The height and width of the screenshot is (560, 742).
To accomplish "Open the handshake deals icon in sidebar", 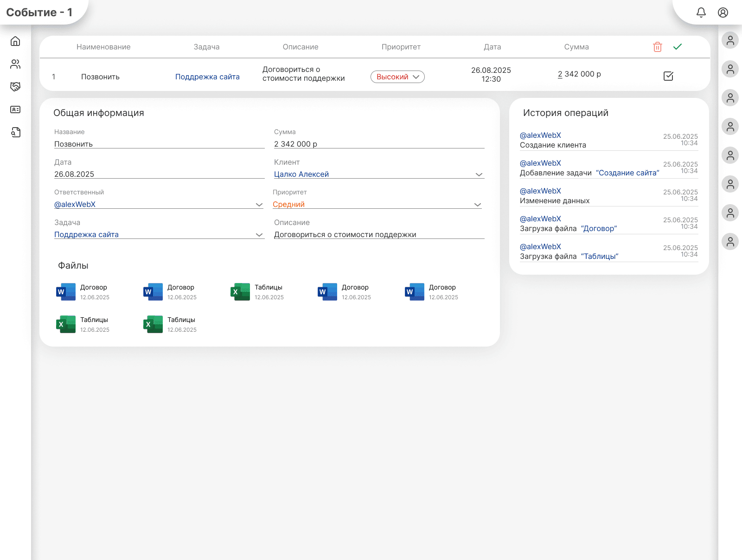I will pyautogui.click(x=15, y=87).
